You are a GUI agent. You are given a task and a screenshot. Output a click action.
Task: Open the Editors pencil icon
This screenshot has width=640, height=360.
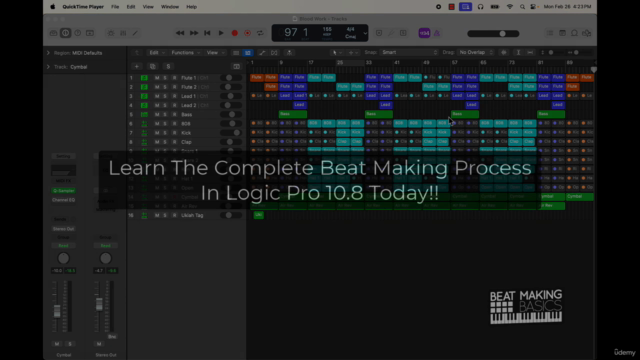tap(135, 33)
